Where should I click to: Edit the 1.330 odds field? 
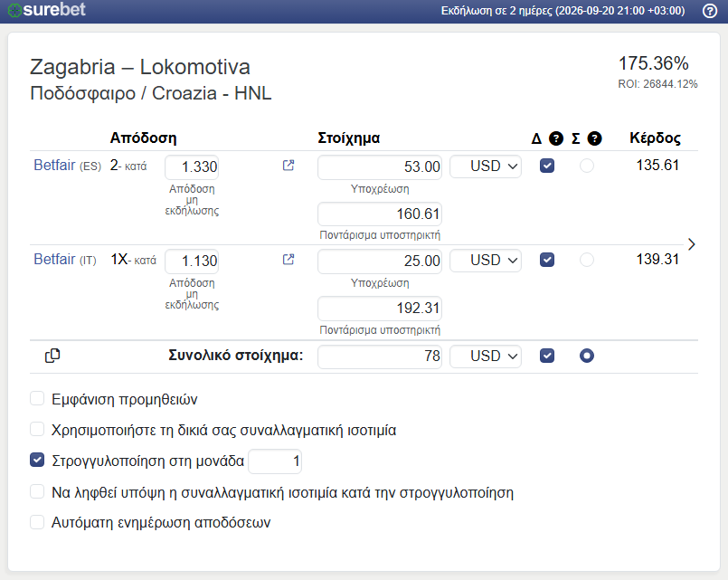[x=192, y=166]
